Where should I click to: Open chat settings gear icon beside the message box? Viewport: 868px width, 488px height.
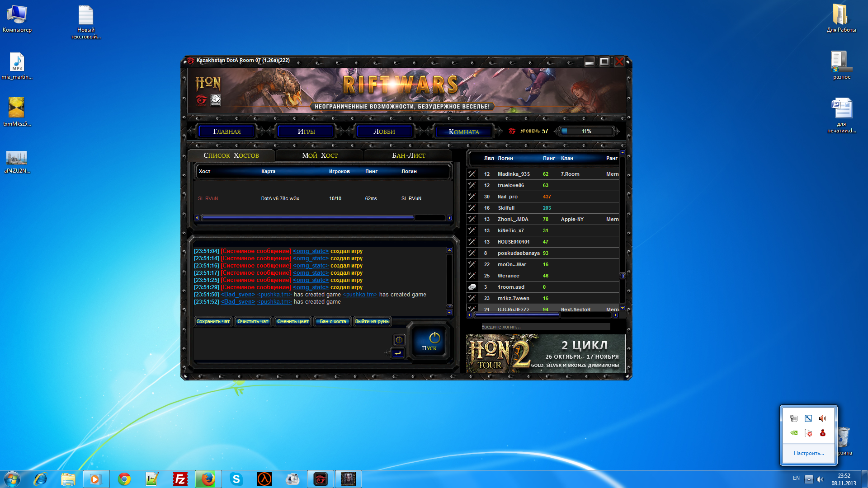399,340
